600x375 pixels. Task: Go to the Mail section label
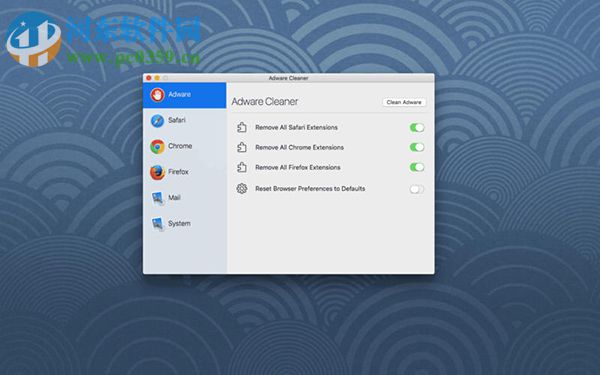(x=174, y=197)
